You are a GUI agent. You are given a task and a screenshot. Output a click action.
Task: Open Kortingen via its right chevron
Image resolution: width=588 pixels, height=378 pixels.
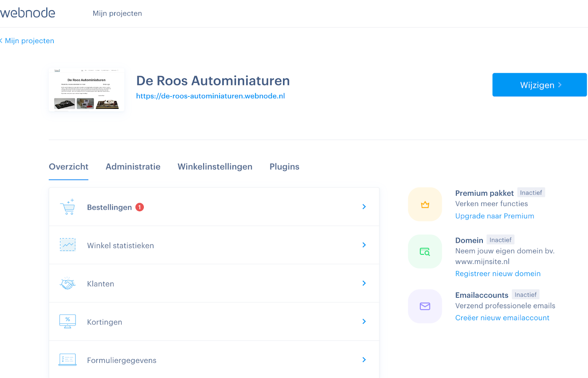364,322
